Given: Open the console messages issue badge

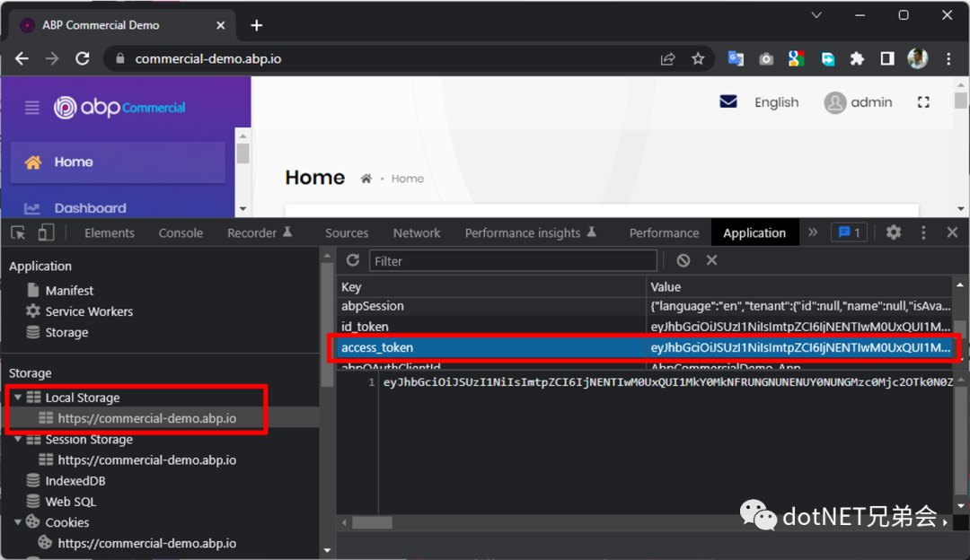Looking at the screenshot, I should click(x=849, y=233).
